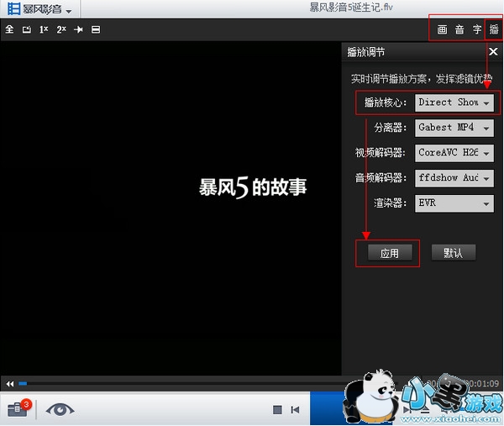
Task: Click the 默认 default button
Action: 454,253
